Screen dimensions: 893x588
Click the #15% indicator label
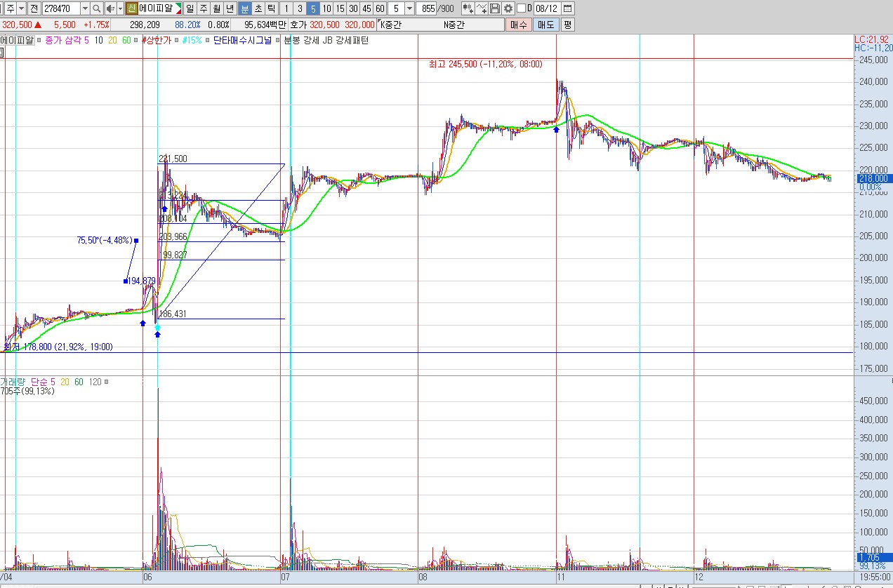coord(192,40)
